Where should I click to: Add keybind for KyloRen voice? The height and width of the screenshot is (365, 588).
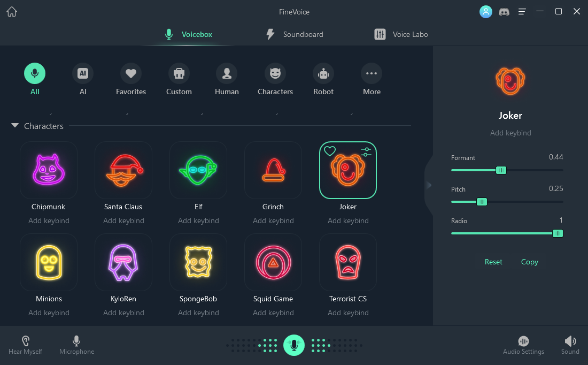pos(123,313)
